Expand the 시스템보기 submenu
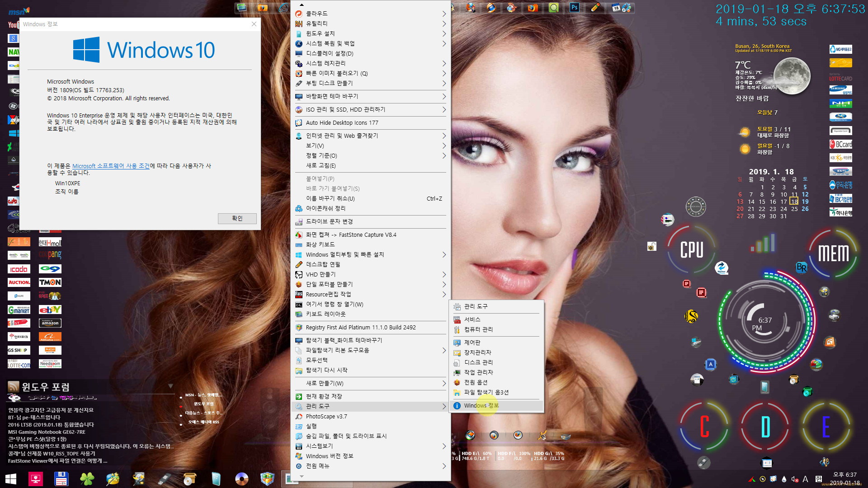Viewport: 868px width, 488px height. 370,446
